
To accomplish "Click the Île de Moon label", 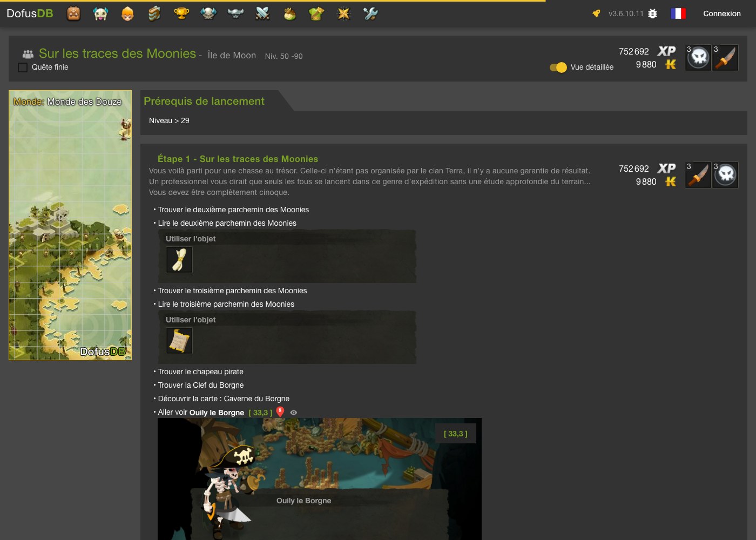I will 232,55.
